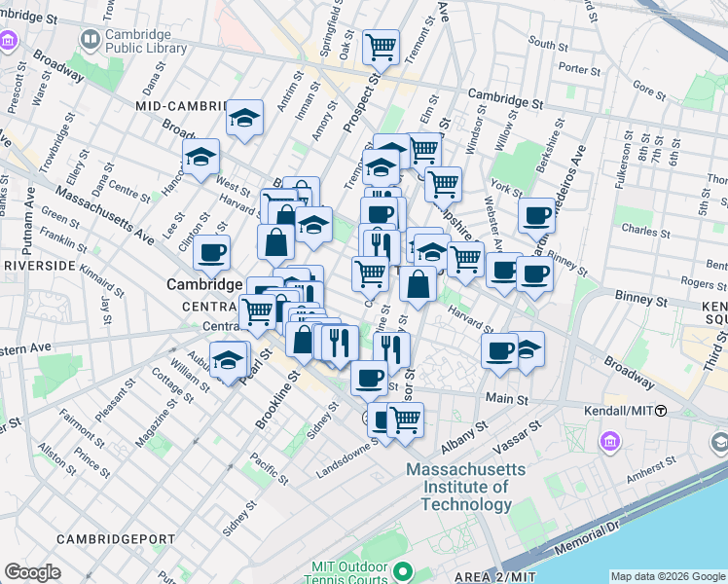This screenshot has width=728, height=584.
Task: Click the school marker near Pearl St
Action: (x=228, y=360)
